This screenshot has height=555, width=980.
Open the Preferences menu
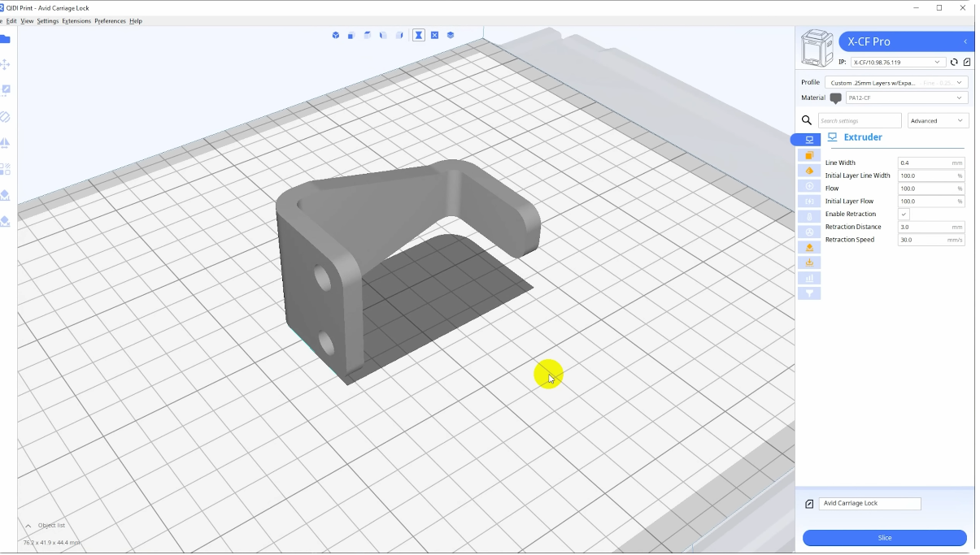tap(110, 21)
